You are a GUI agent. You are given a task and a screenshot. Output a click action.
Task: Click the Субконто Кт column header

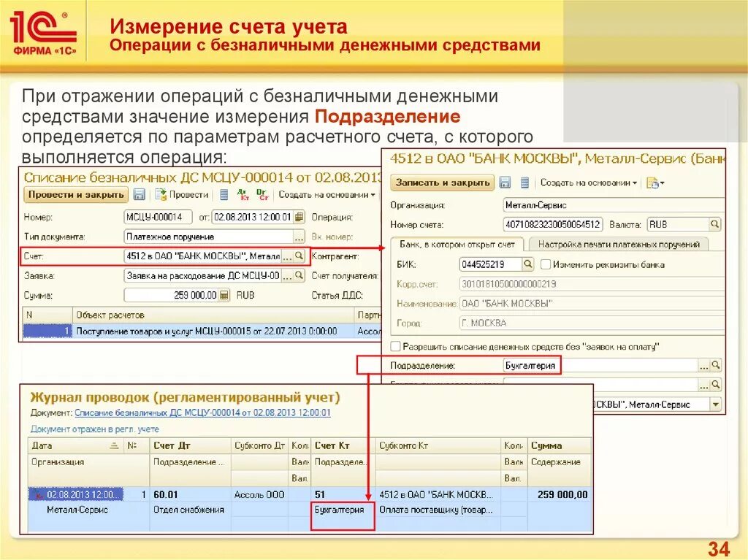pyautogui.click(x=438, y=445)
